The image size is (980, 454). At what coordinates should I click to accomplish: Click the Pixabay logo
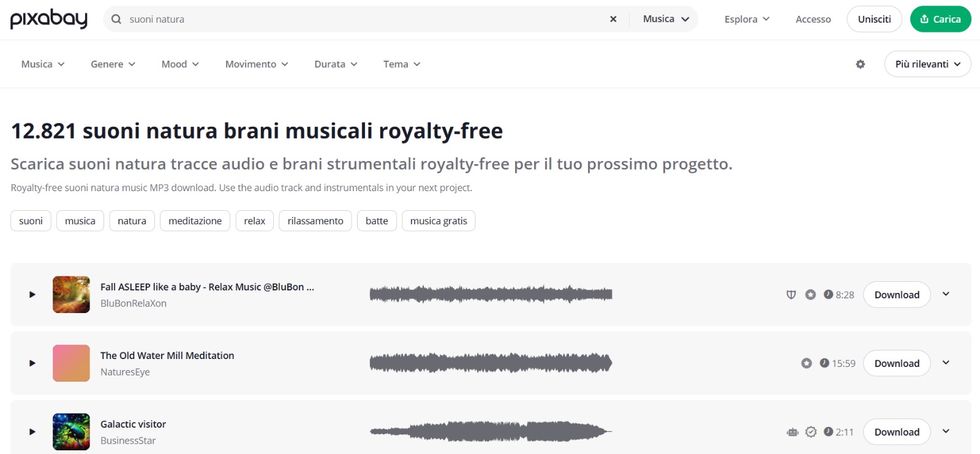pyautogui.click(x=49, y=19)
